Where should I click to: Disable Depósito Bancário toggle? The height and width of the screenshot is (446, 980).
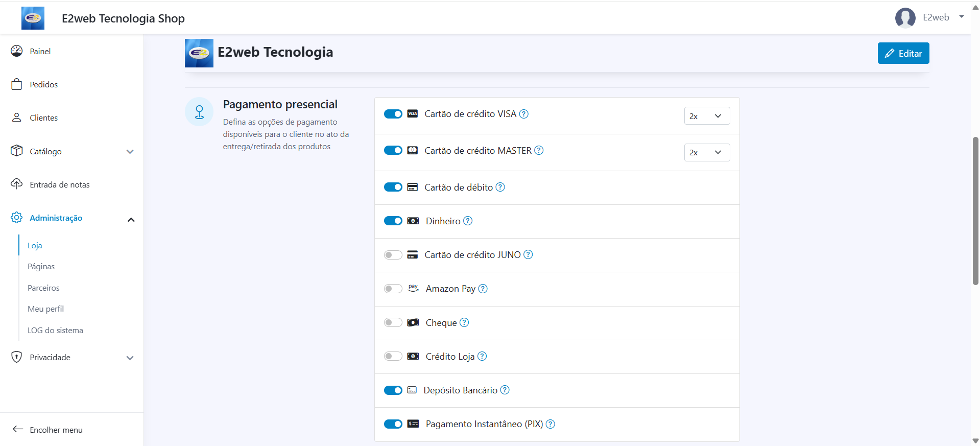pyautogui.click(x=393, y=390)
